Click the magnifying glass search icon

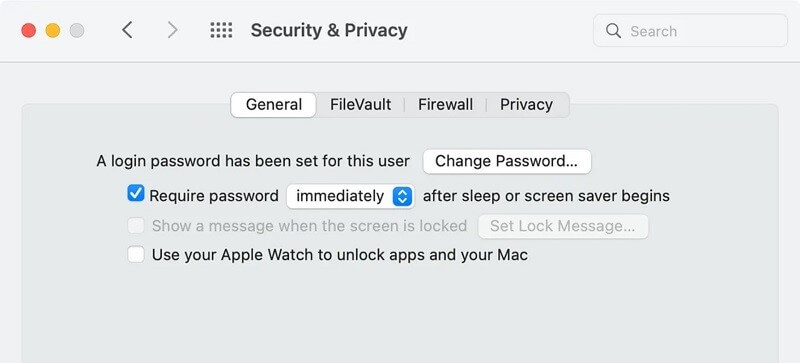[x=613, y=31]
